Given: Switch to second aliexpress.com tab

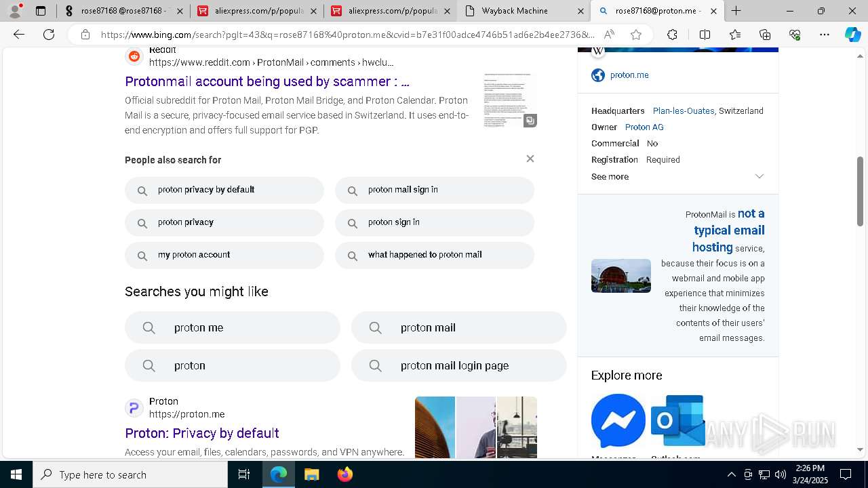Looking at the screenshot, I should click(x=390, y=11).
